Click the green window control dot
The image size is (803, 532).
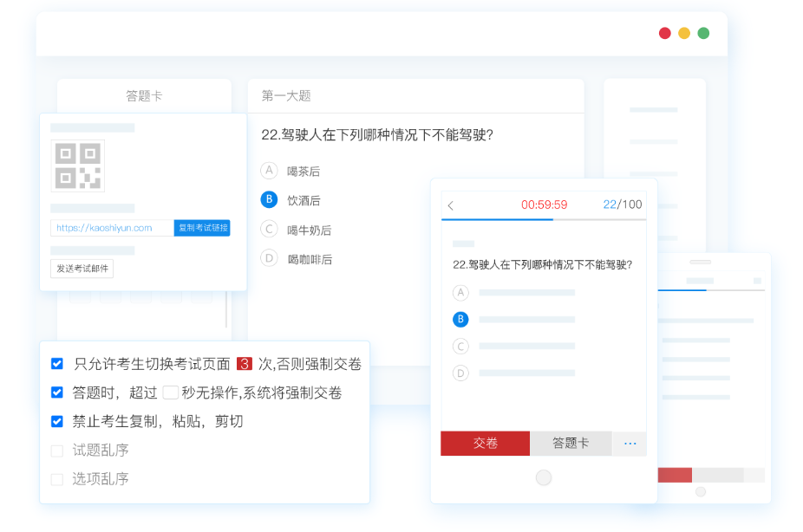pyautogui.click(x=703, y=33)
